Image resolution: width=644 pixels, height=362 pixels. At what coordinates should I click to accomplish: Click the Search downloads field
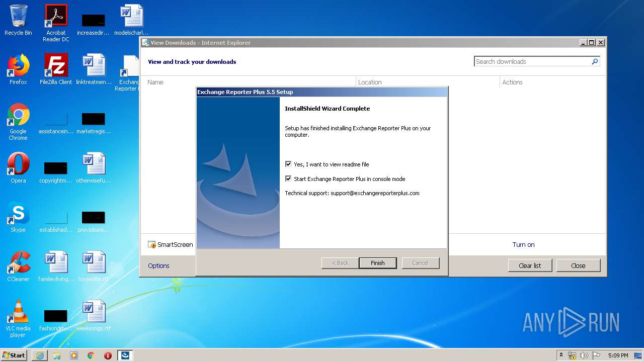pos(532,61)
